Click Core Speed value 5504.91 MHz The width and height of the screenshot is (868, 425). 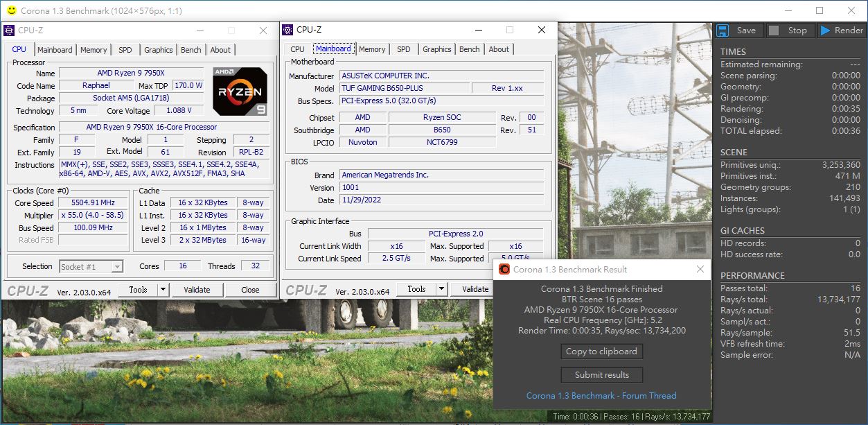(x=92, y=203)
